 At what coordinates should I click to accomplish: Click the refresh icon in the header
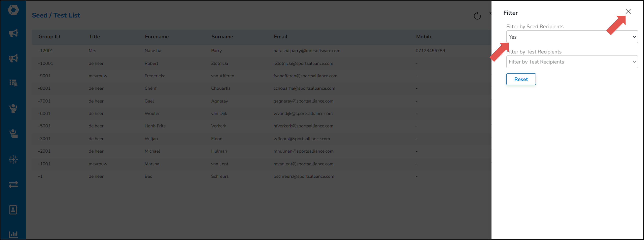pyautogui.click(x=477, y=15)
